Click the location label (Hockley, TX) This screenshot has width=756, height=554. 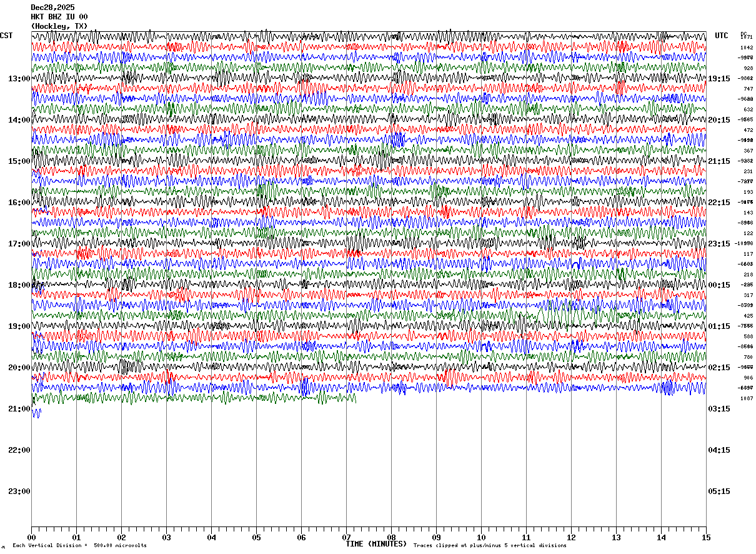point(59,26)
